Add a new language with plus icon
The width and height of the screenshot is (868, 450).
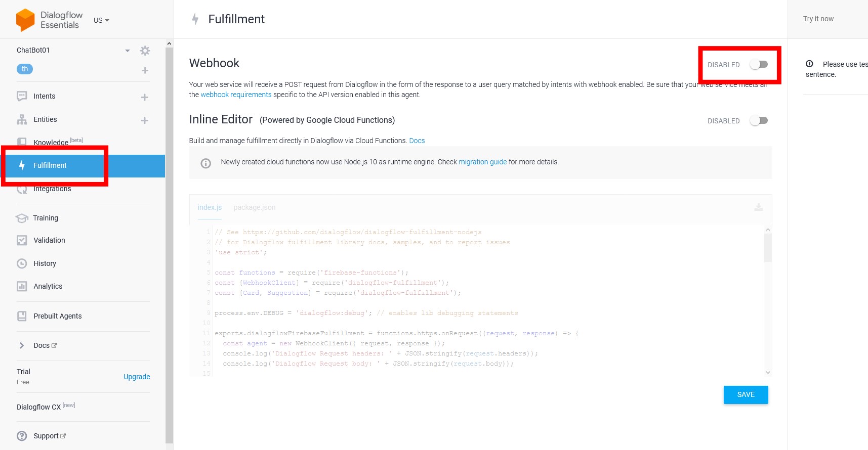[x=145, y=70]
